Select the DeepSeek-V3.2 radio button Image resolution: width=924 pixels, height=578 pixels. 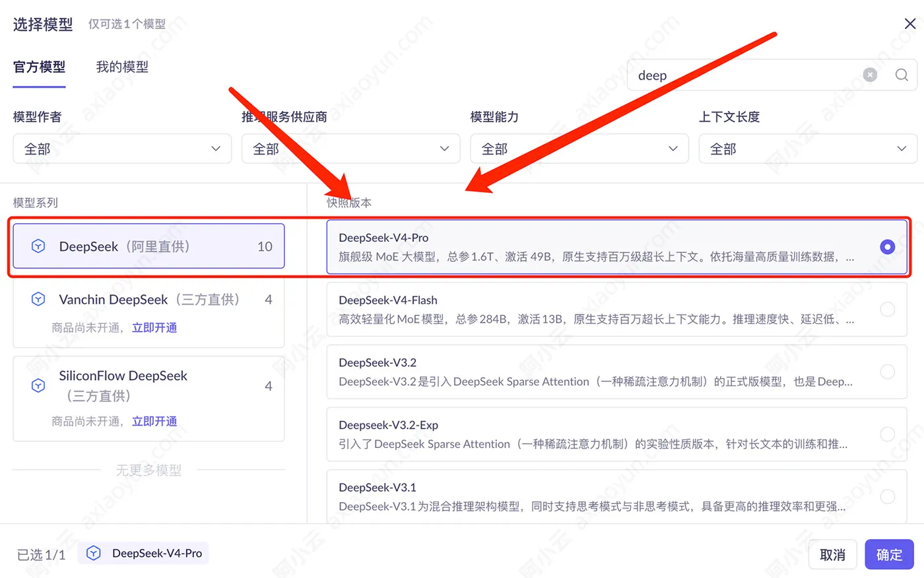click(x=887, y=371)
